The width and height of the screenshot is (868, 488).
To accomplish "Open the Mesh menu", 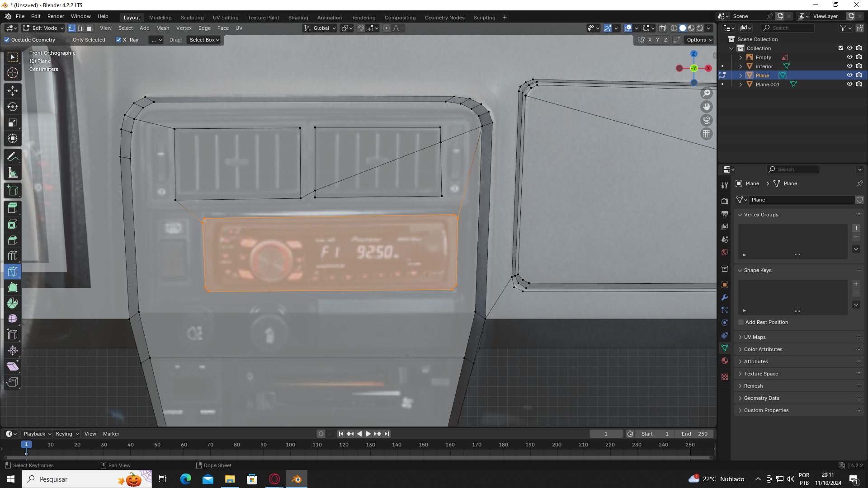I will [162, 28].
